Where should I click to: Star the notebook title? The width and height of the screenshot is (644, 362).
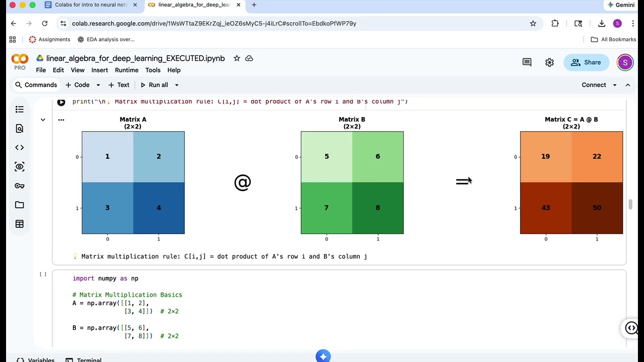pos(236,58)
